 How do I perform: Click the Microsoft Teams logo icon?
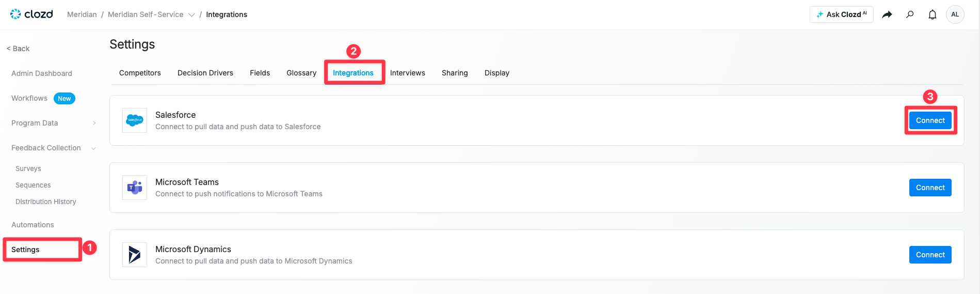pos(135,188)
